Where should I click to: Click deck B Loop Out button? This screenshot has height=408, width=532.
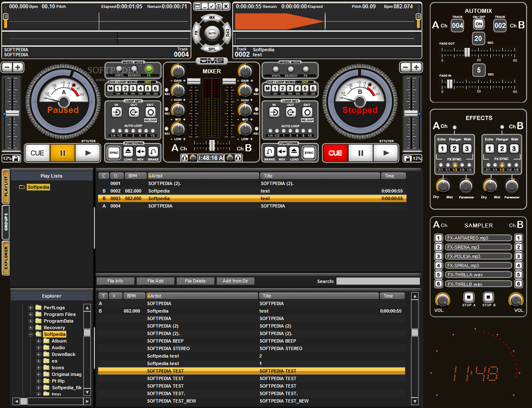[x=291, y=112]
